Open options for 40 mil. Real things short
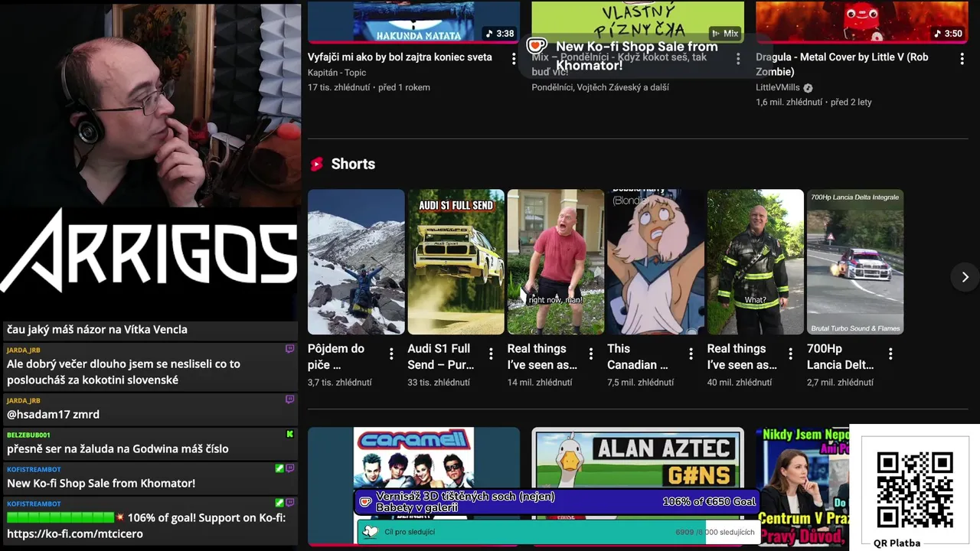The height and width of the screenshot is (551, 980). [x=791, y=354]
